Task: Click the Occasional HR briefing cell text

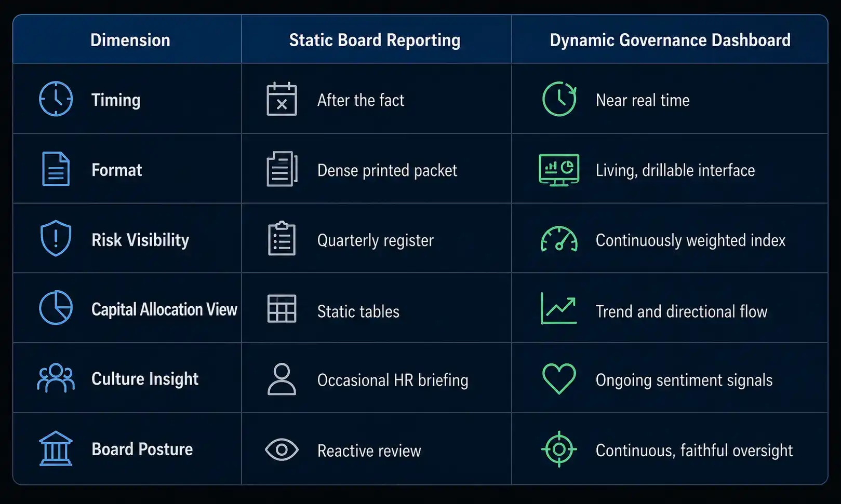Action: pos(393,380)
